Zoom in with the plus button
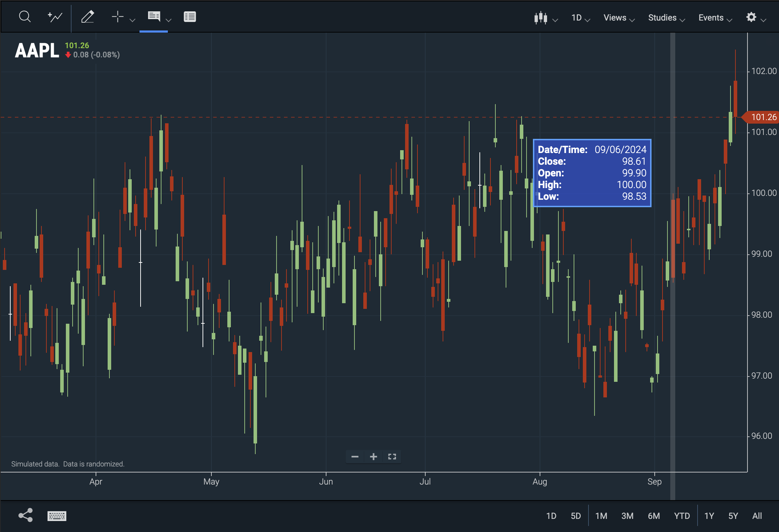Screen dimensions: 779x532 point(373,457)
